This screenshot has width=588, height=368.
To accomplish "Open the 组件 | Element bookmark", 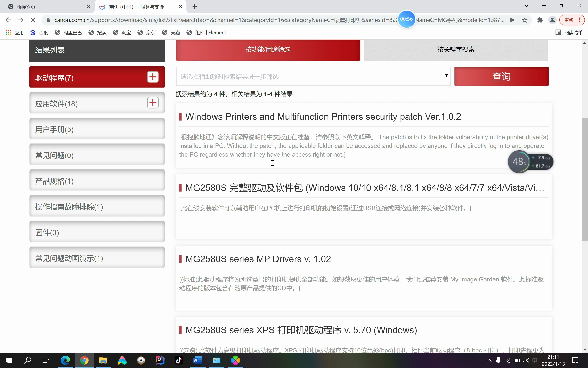I will 207,33.
